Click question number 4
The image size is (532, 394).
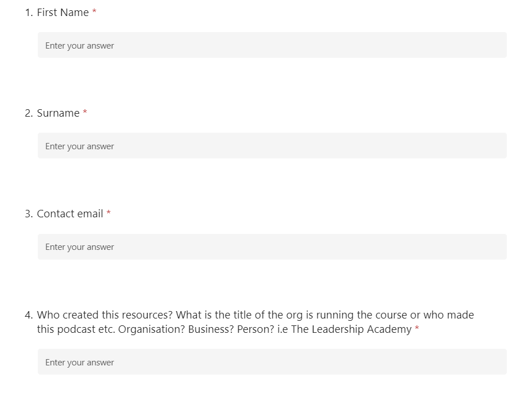tap(29, 315)
